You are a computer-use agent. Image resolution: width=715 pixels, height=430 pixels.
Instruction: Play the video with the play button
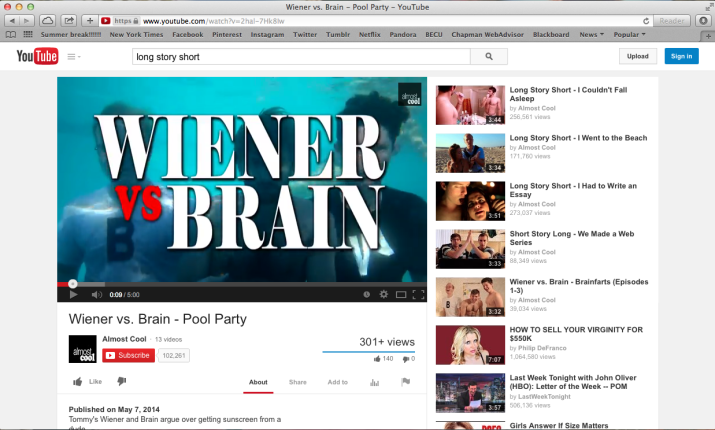click(73, 295)
